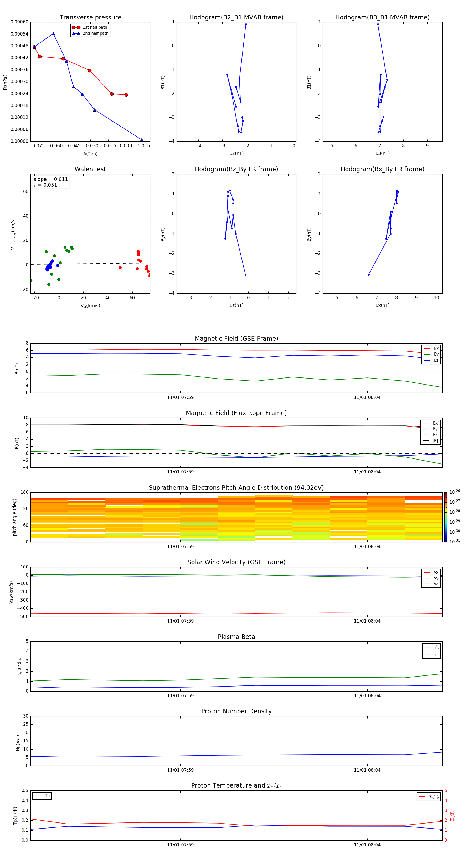The width and height of the screenshot is (473, 868).
Task: Click |B| entry in Flux Rope legend
Action: [x=431, y=441]
